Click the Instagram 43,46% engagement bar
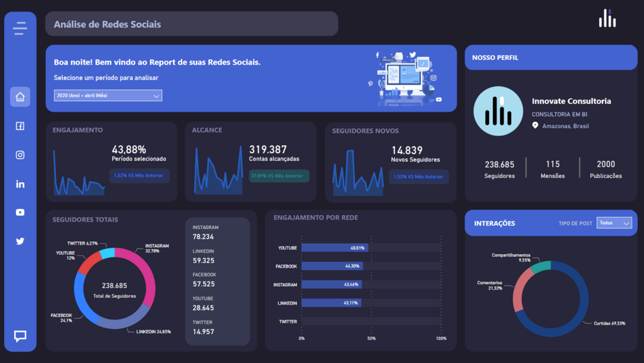644x363 pixels. 331,284
